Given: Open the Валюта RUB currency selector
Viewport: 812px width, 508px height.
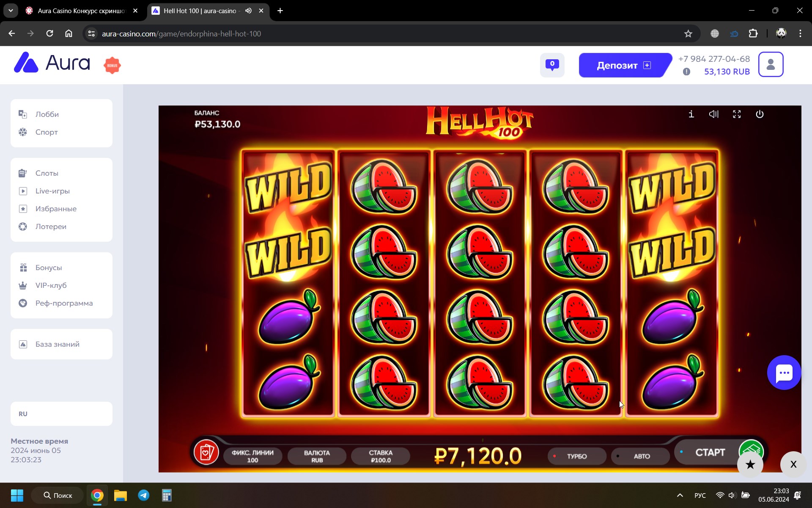Looking at the screenshot, I should 317,456.
